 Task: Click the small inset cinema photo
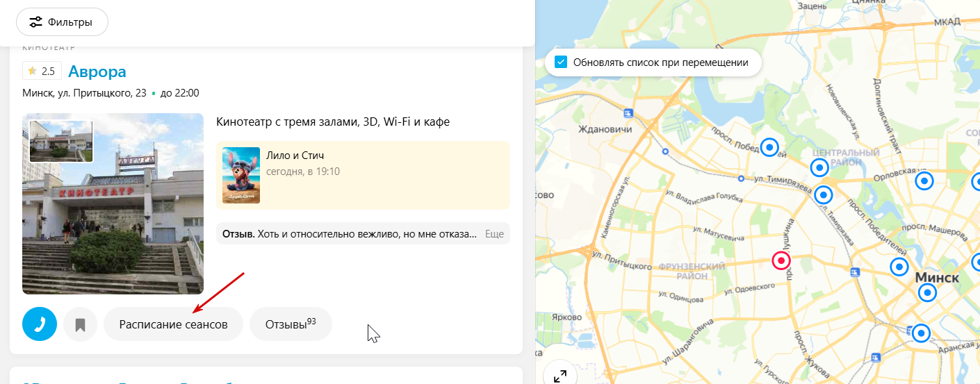(x=61, y=141)
